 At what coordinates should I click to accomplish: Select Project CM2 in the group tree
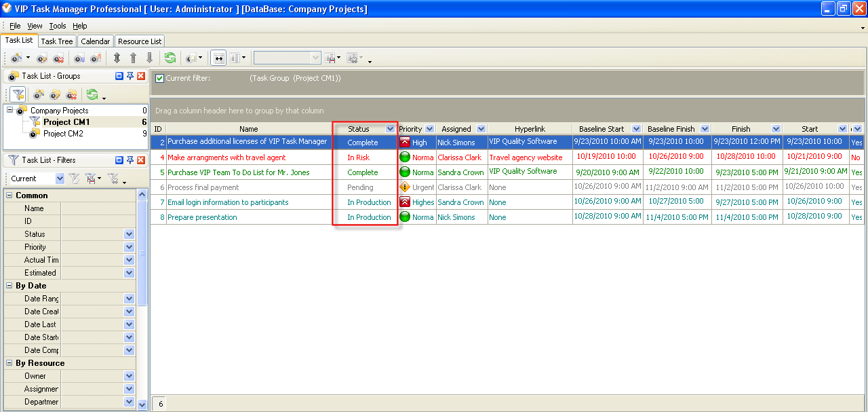pos(63,134)
